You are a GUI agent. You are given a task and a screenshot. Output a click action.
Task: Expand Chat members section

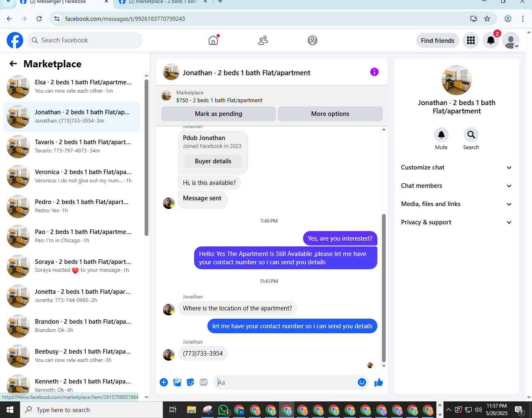click(456, 186)
